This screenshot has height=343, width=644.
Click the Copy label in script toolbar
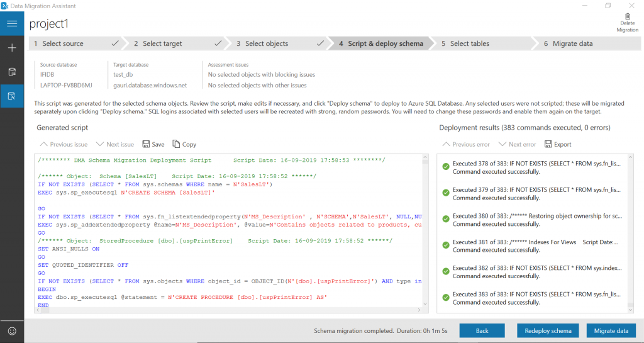pyautogui.click(x=189, y=144)
